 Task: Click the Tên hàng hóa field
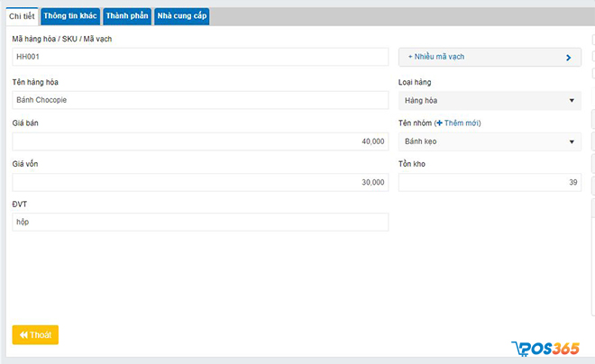pyautogui.click(x=200, y=101)
